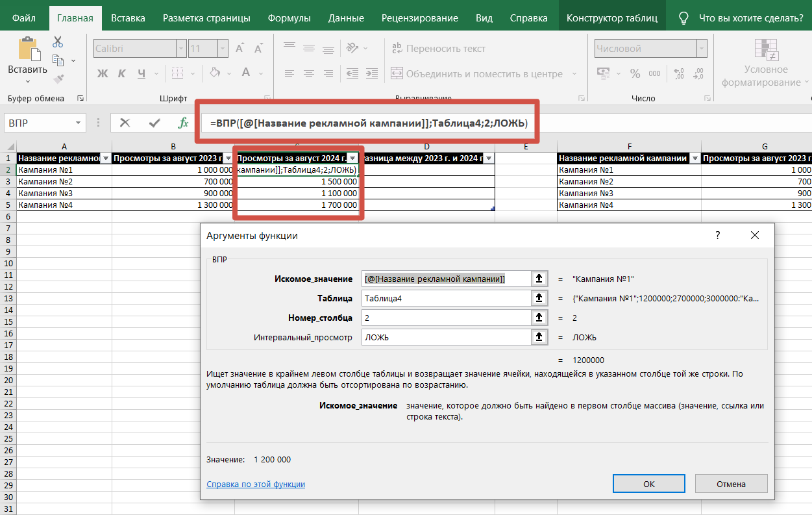Click the Вставить paste clipboard icon
Screen dimensions: 812x515
click(27, 49)
